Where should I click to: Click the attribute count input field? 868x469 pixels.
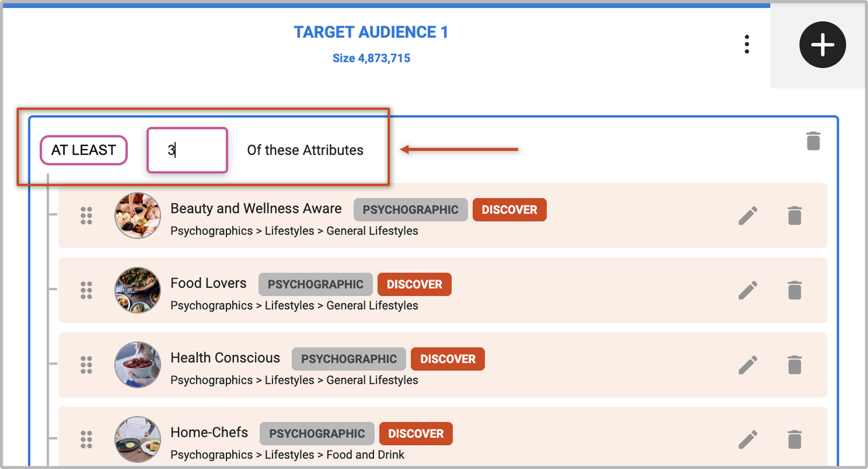coord(187,150)
